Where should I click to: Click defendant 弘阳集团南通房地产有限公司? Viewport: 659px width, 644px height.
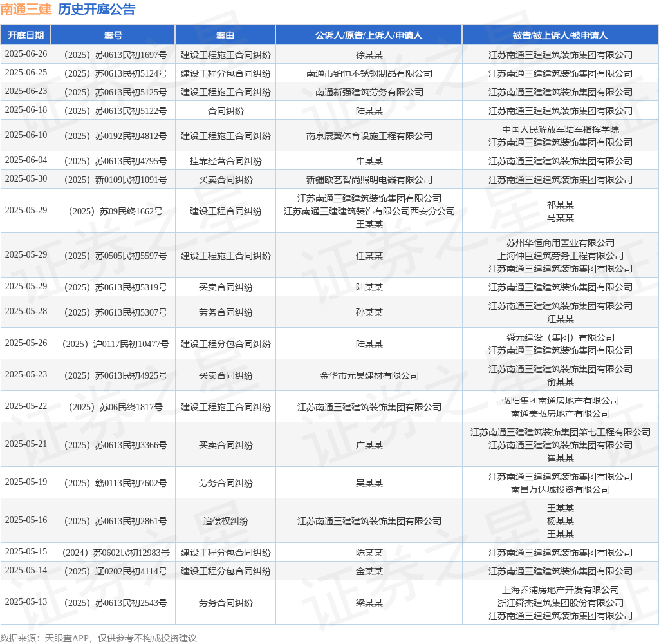pyautogui.click(x=561, y=400)
